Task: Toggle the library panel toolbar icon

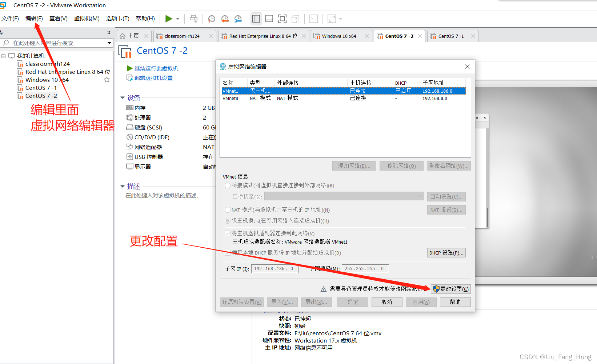Action: pos(256,19)
